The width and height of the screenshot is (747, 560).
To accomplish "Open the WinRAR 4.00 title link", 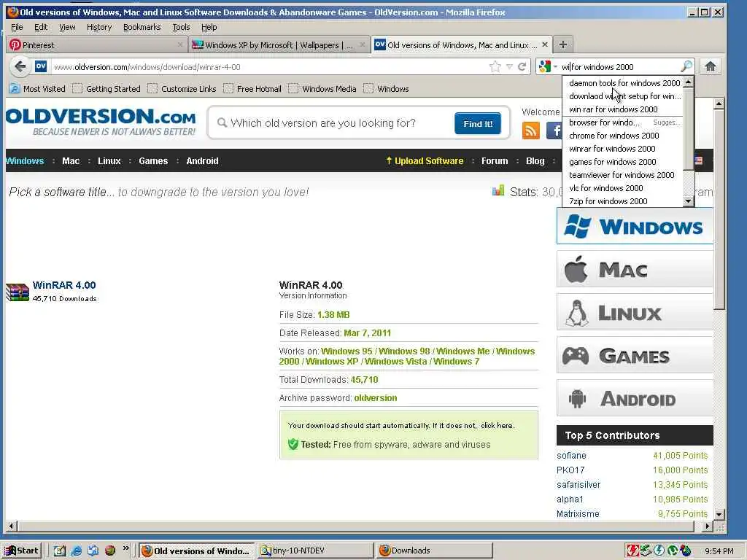I will click(x=64, y=285).
